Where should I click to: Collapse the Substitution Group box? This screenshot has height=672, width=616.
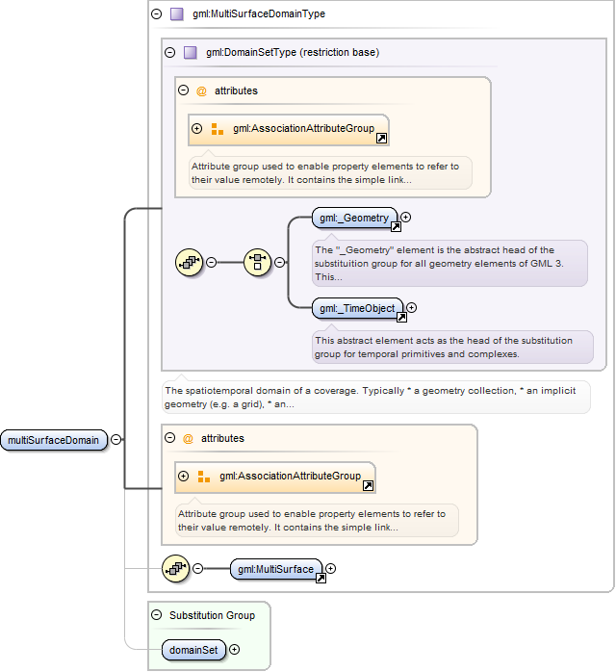pos(157,615)
